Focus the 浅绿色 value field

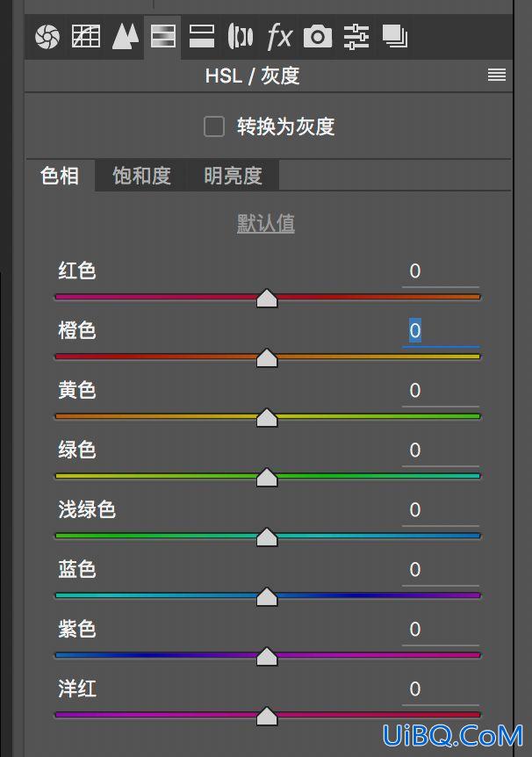(x=441, y=510)
